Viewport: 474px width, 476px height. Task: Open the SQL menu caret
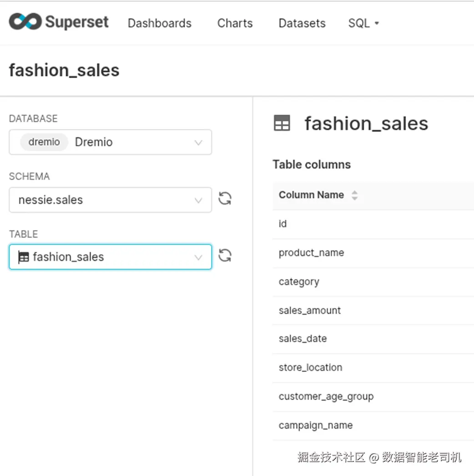[377, 24]
